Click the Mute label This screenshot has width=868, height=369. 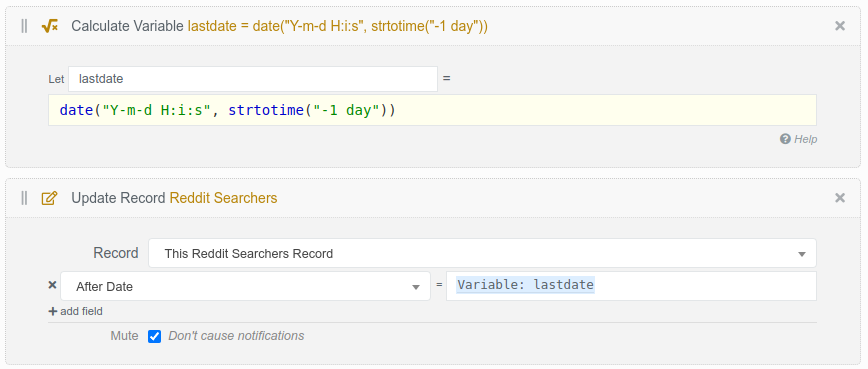coord(125,336)
